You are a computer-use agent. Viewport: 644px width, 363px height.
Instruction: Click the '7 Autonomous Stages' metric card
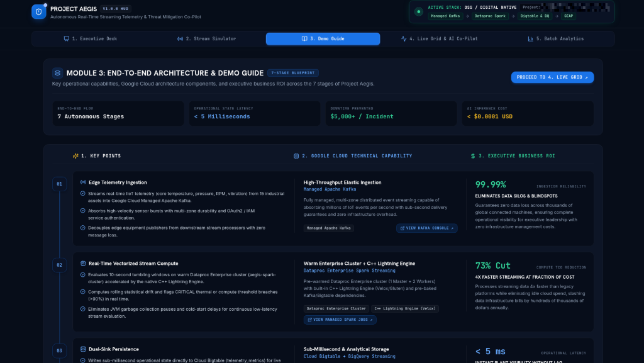(118, 113)
